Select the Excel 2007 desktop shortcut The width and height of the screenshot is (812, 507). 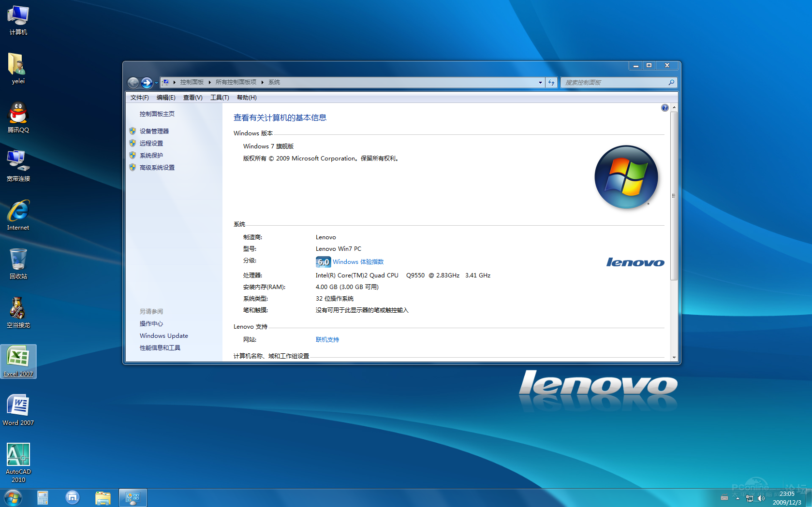[18, 361]
